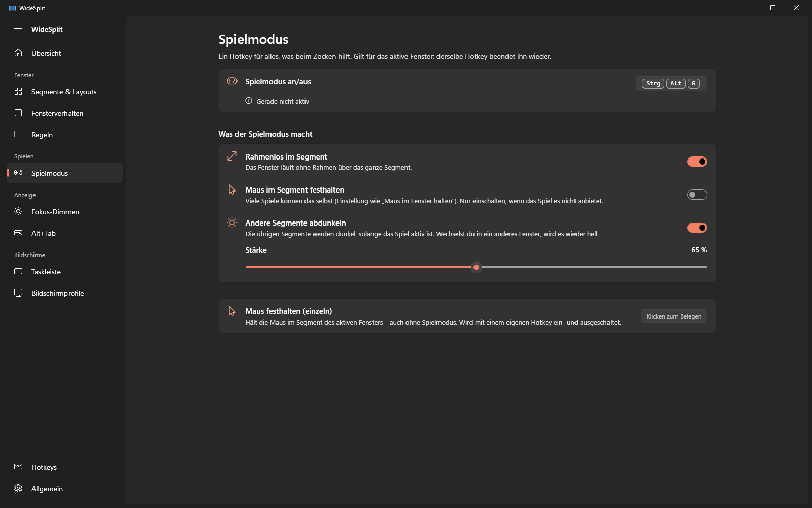Click the WideSplit title bar app icon
Screen dimensions: 812x508
[x=12, y=8]
